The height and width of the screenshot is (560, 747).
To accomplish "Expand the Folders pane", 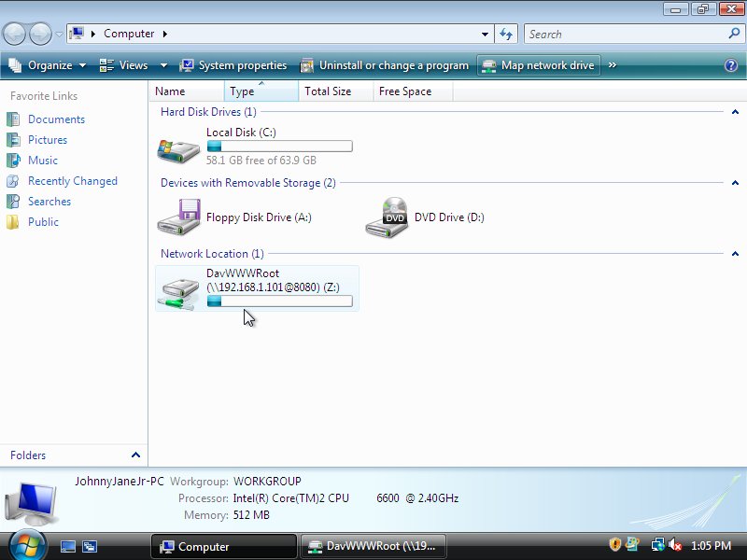I will point(135,455).
